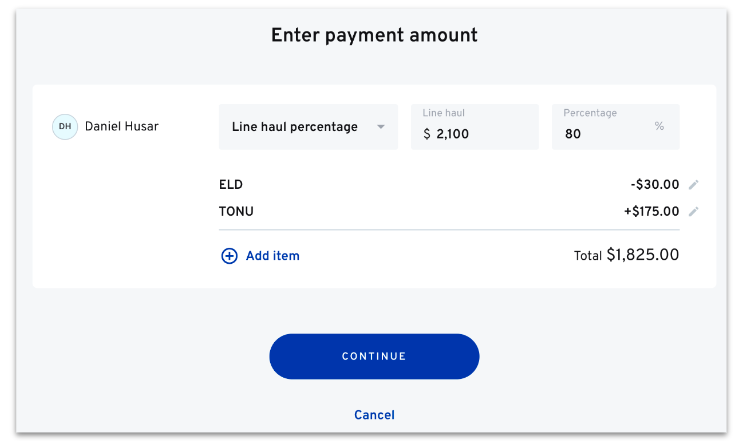Edit the ELD deduction with pencil icon

pos(694,185)
